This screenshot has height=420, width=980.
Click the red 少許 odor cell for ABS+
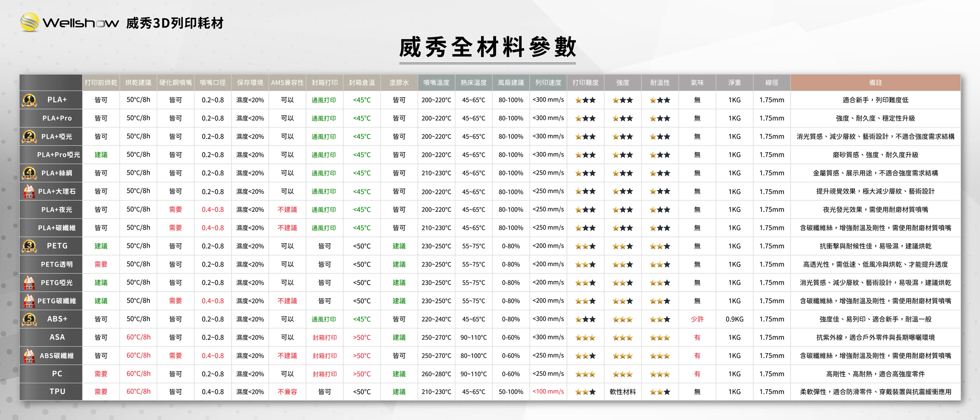[x=697, y=319]
